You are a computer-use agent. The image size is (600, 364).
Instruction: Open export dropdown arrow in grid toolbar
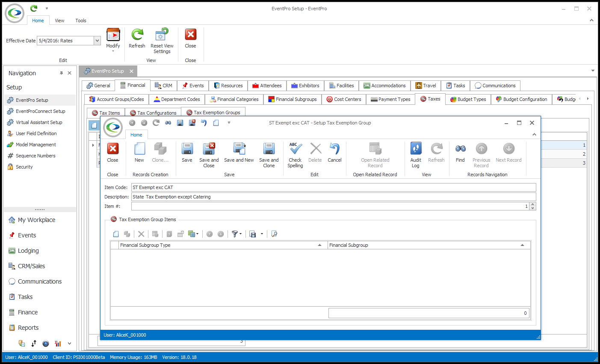[262, 234]
